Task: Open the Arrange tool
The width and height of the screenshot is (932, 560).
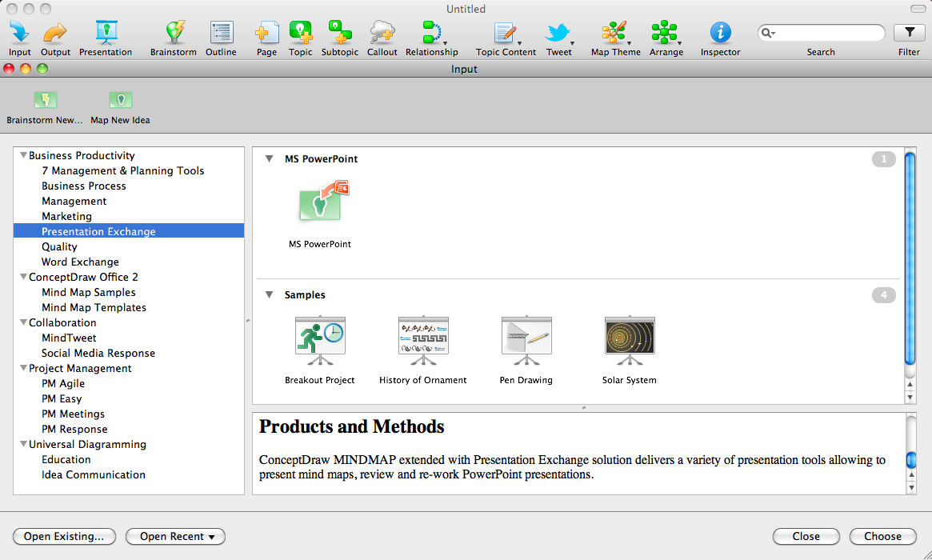Action: (666, 32)
